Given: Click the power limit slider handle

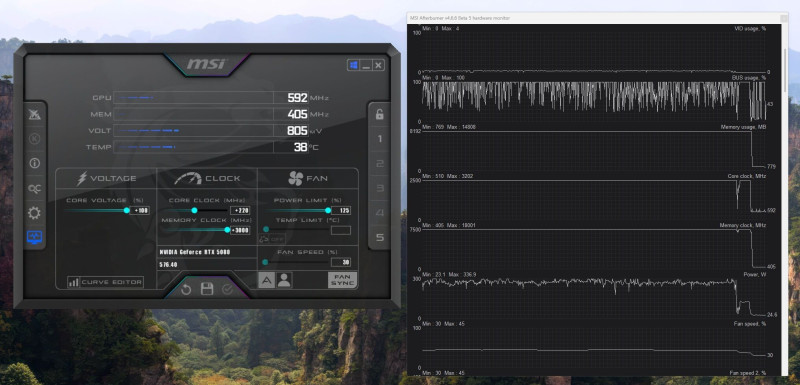Looking at the screenshot, I should (328, 210).
